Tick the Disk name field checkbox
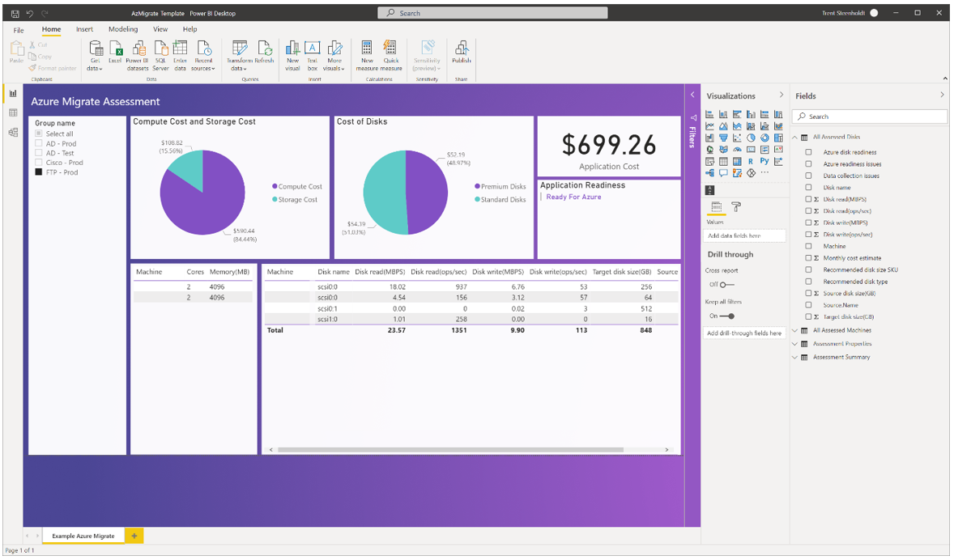954x560 pixels. (x=808, y=187)
